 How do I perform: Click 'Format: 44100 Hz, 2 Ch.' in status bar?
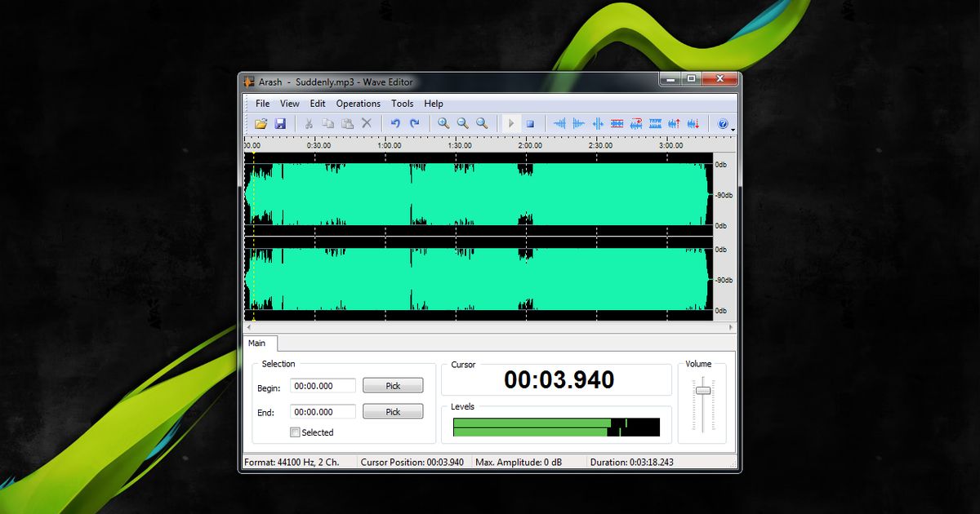pos(291,462)
